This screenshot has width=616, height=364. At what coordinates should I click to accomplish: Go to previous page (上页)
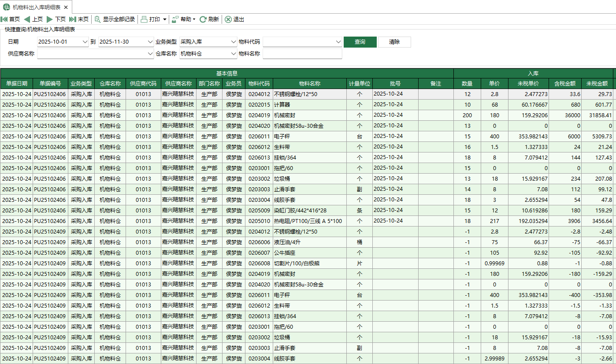tap(33, 19)
